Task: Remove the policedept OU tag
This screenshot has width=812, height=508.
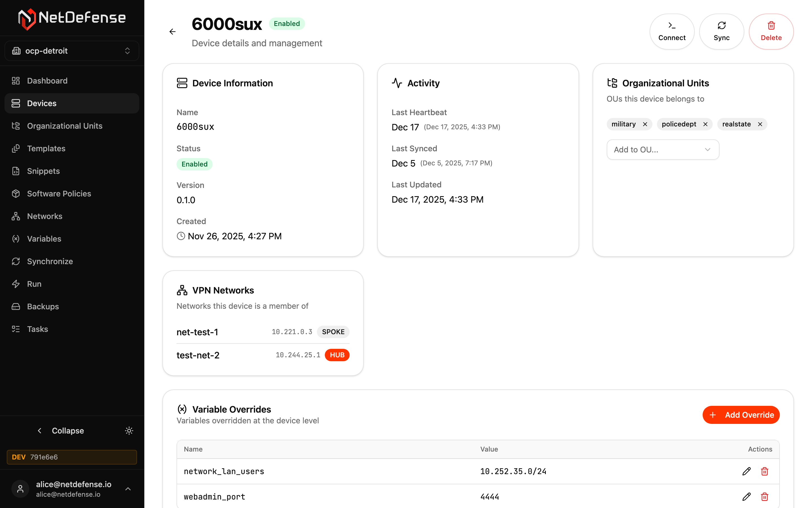Action: click(705, 124)
